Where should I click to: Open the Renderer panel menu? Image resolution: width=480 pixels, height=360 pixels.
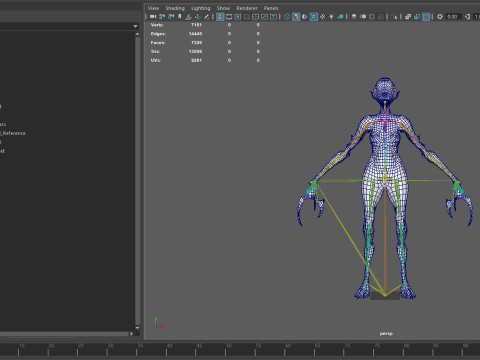pos(247,8)
